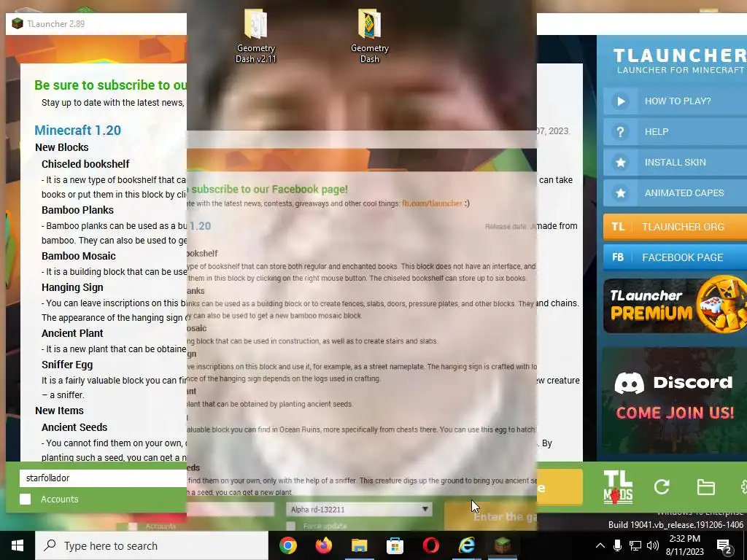Open the notification center with 2 alerts
The image size is (747, 560).
coord(724,546)
